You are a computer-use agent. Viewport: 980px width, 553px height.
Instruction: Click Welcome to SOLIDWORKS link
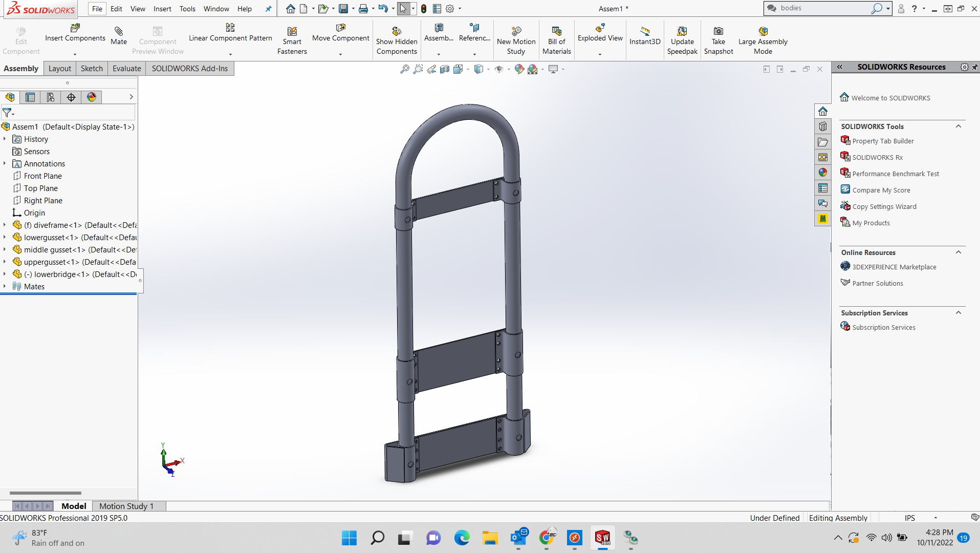coord(890,98)
